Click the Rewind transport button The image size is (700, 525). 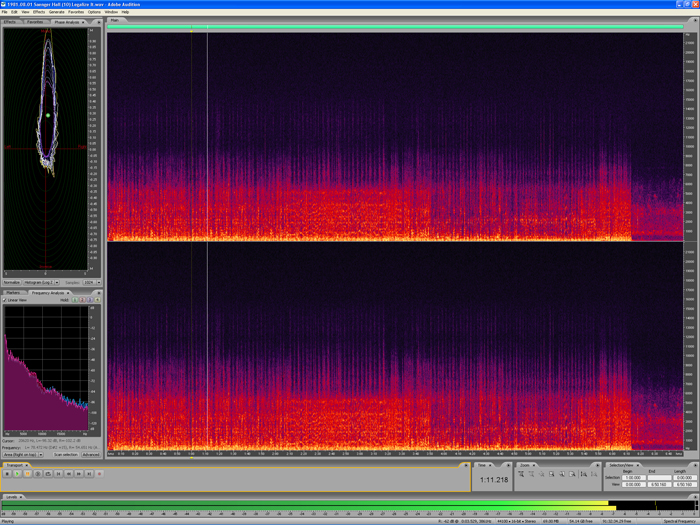pos(69,474)
